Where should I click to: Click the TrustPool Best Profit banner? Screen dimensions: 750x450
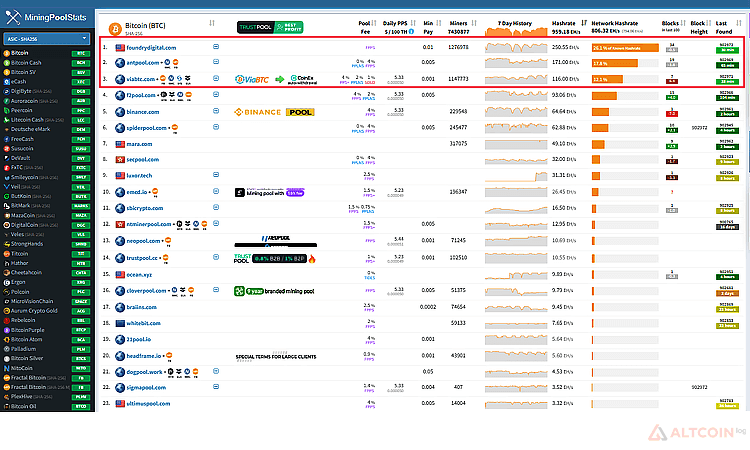point(270,27)
